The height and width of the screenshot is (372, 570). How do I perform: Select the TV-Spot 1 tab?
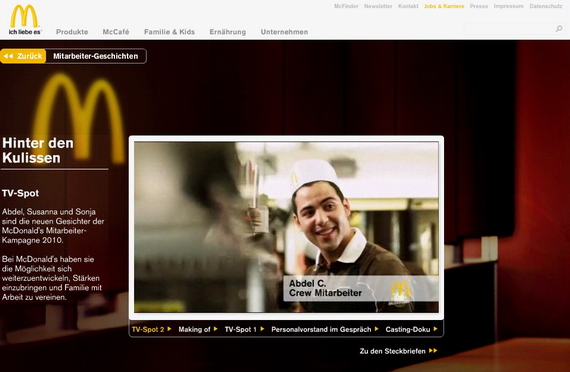[x=241, y=329]
